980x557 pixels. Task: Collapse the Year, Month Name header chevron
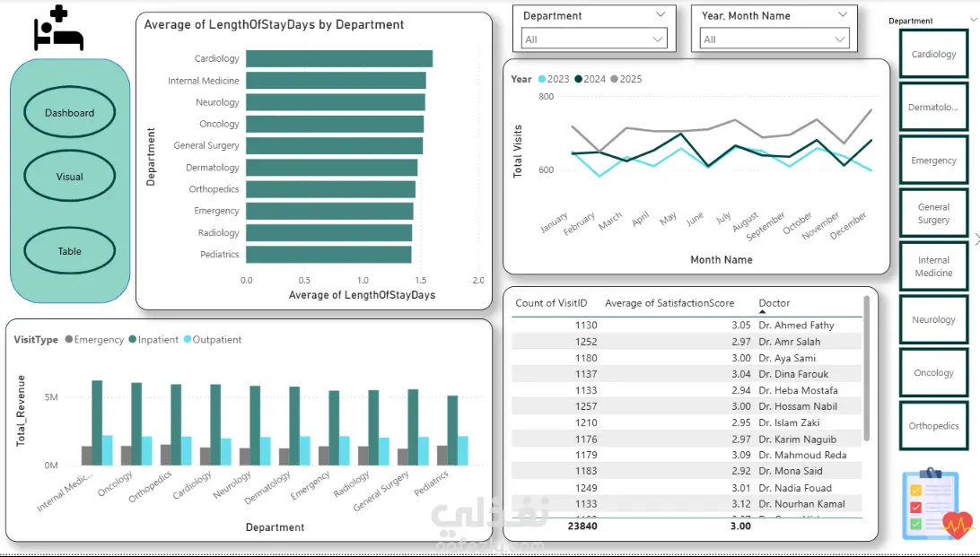point(843,15)
